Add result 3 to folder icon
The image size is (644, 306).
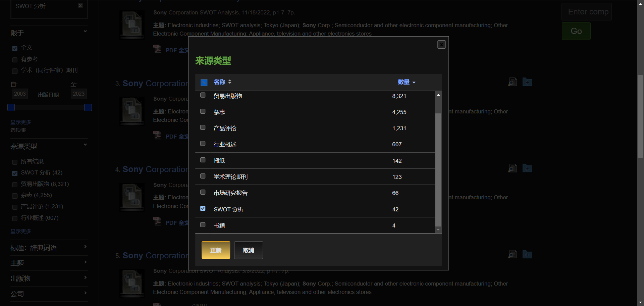pos(527,82)
